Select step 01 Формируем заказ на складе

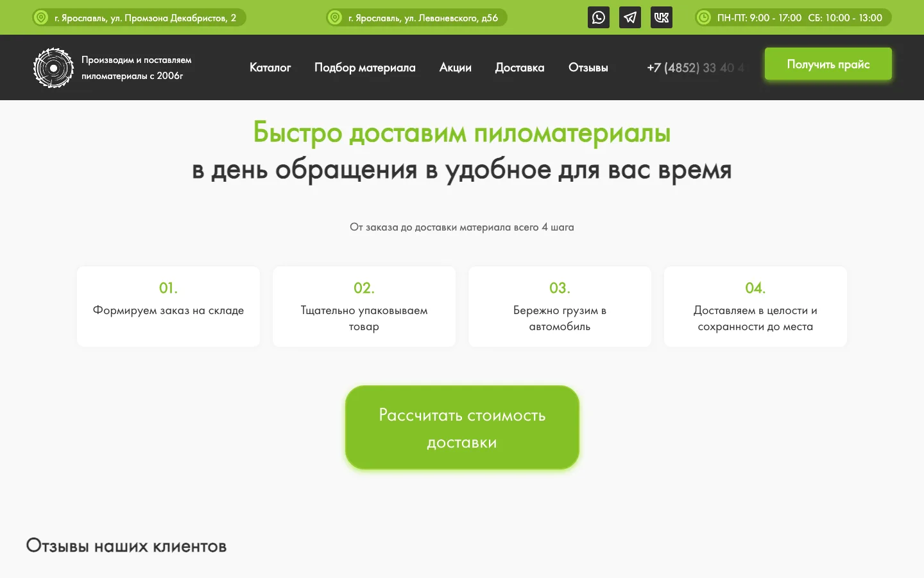pos(168,307)
